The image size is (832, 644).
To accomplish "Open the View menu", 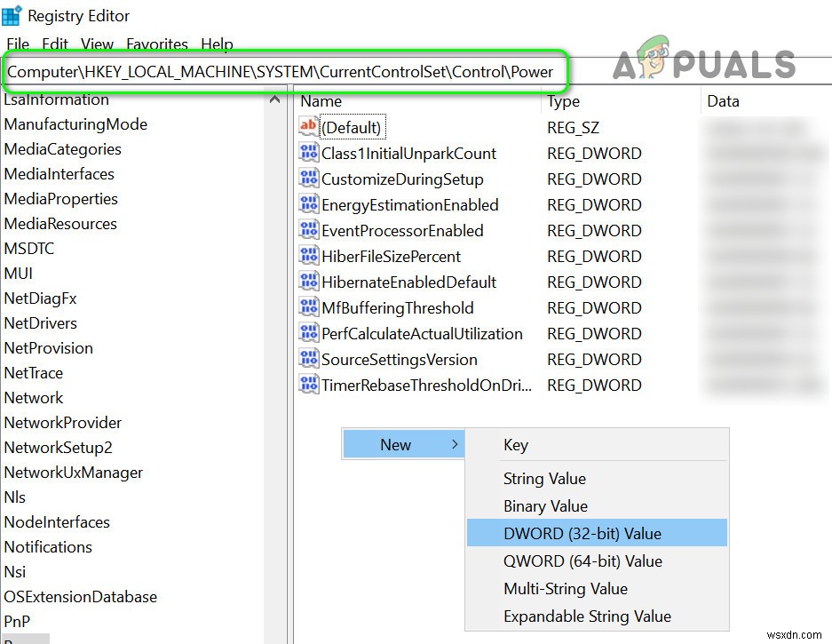I will [x=97, y=44].
